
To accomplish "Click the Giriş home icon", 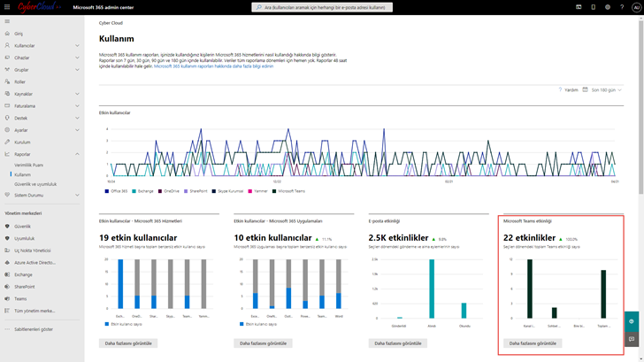I will 7,34.
